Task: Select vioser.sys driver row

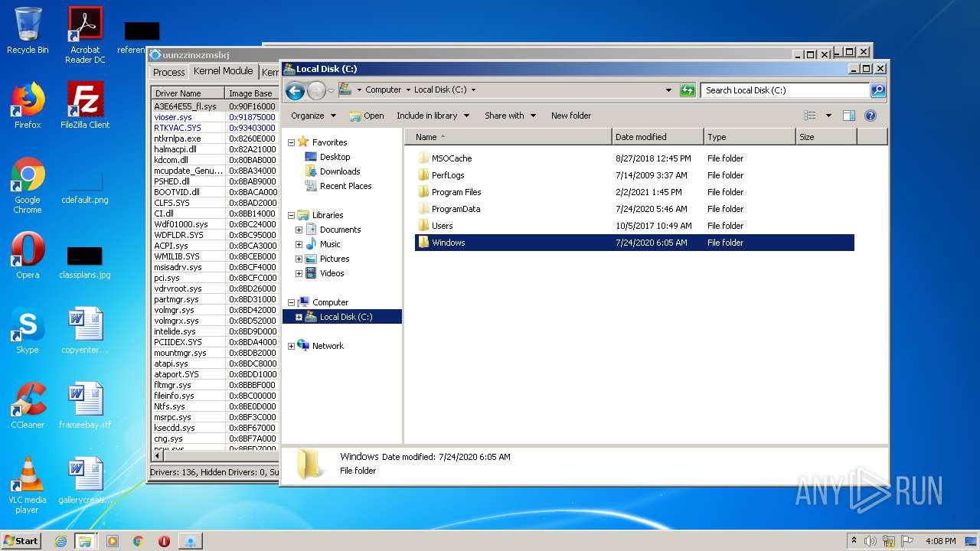Action: pos(214,117)
